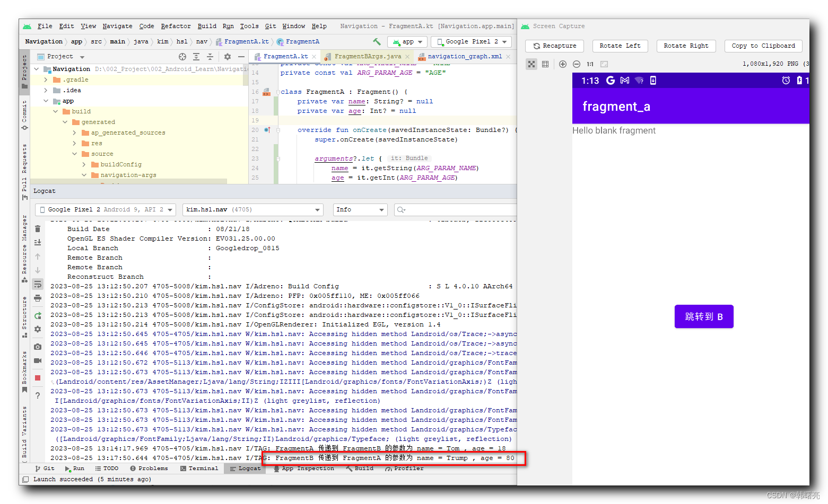Open kim.hsl.nav process dropdown

(x=252, y=210)
